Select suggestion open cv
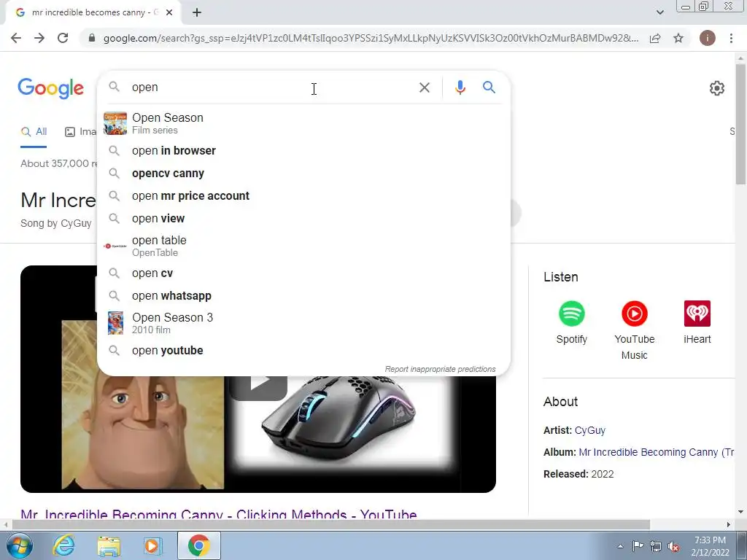This screenshot has width=747, height=560. [303, 273]
